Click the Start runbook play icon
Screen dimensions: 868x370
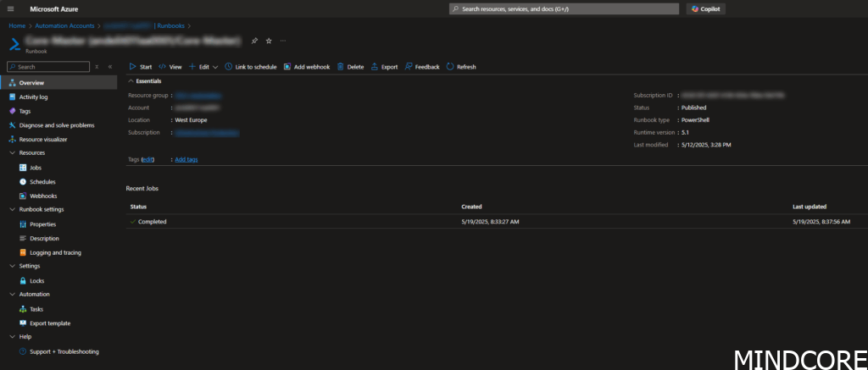[132, 67]
